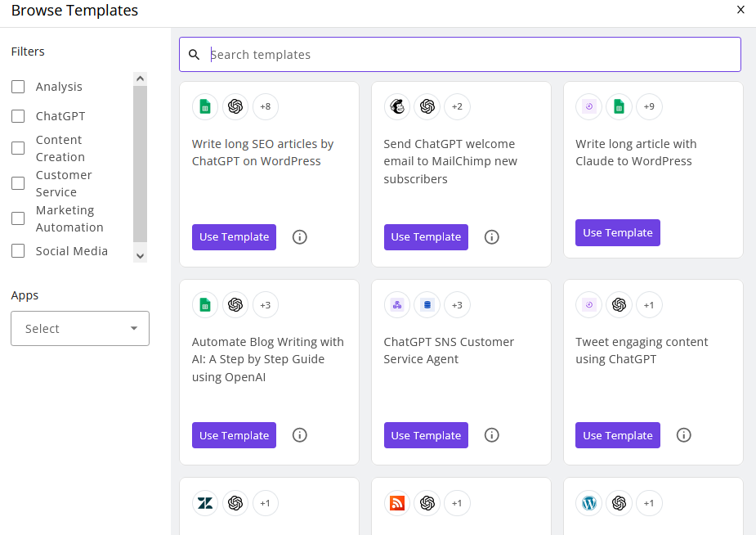Viewport: 756px width, 535px height.
Task: Click the +8 apps badge on SEO articles card
Action: [x=265, y=106]
